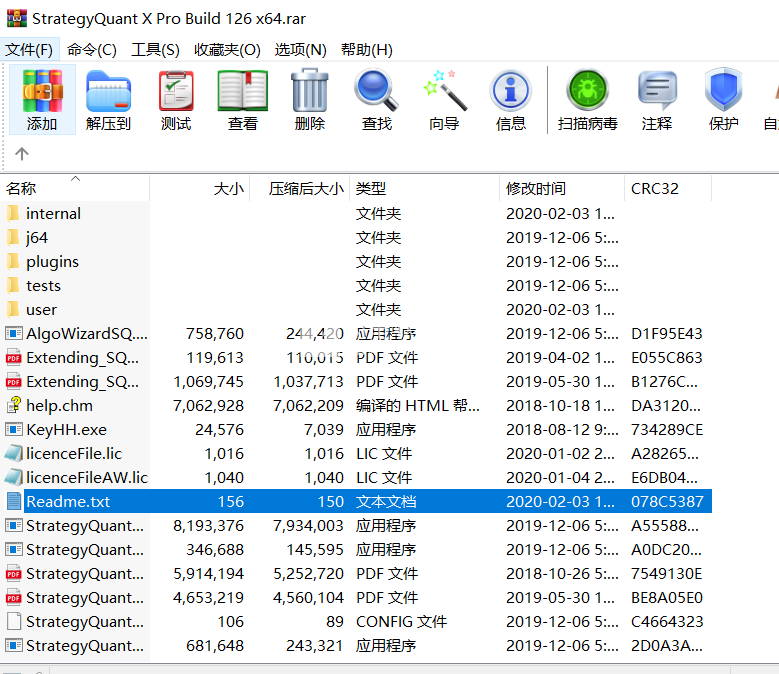Click the WinRAR icon in title bar

[16, 18]
